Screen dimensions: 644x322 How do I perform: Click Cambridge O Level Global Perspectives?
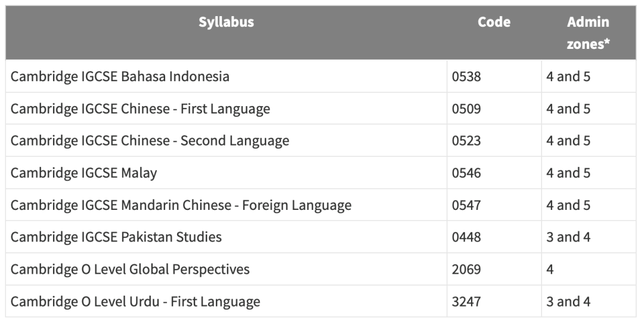coord(130,270)
